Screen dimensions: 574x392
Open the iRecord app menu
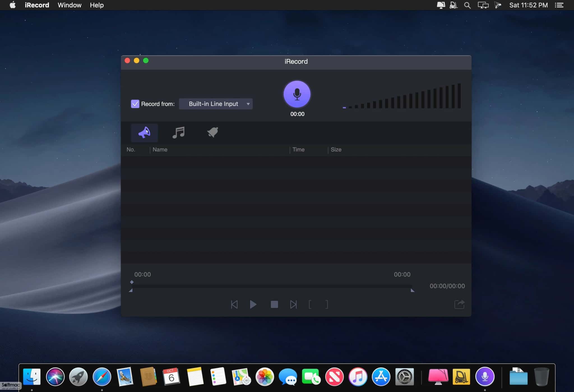coord(37,5)
